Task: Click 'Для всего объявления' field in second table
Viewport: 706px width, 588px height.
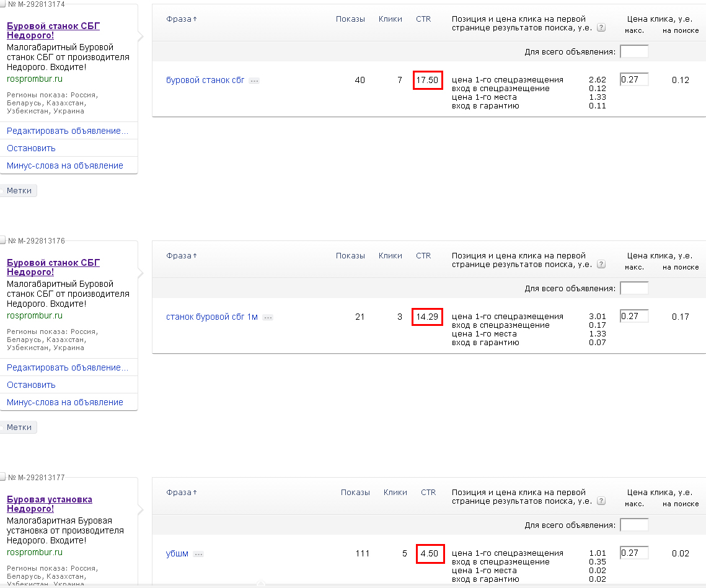Action: (634, 288)
